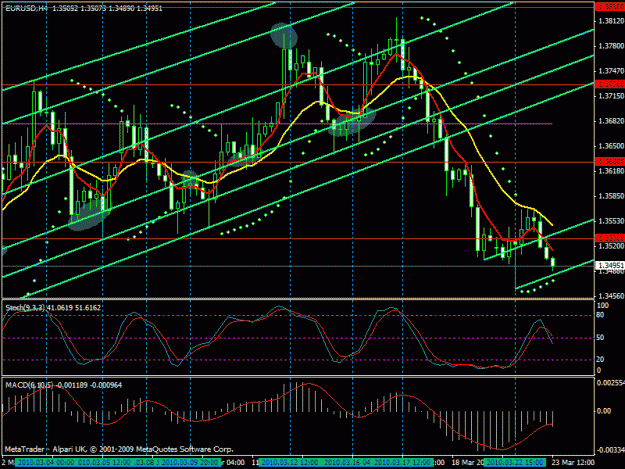The image size is (625, 469).
Task: Select the 1.36180 price scale label
Action: (x=609, y=171)
